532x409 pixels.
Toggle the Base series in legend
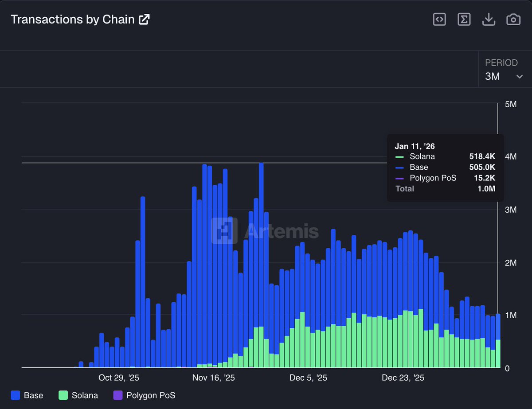pos(27,395)
